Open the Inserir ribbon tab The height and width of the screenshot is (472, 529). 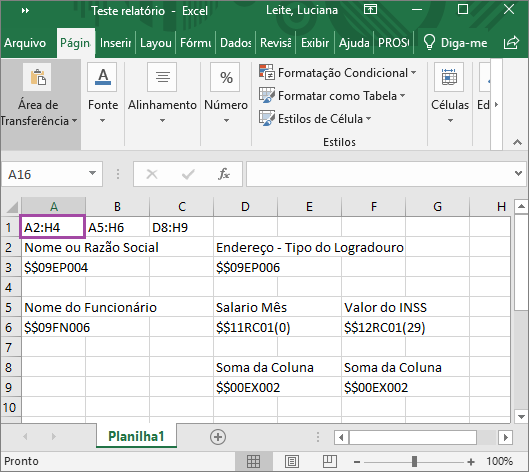115,43
